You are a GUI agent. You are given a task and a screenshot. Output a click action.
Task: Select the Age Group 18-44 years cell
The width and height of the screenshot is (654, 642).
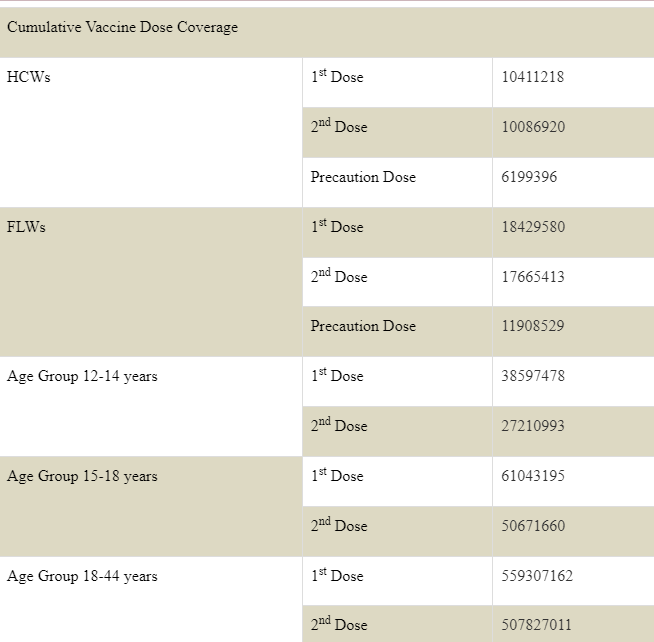[x=82, y=576]
